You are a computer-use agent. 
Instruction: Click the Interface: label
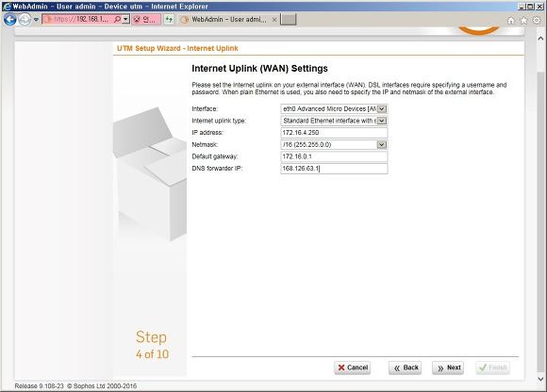[205, 109]
